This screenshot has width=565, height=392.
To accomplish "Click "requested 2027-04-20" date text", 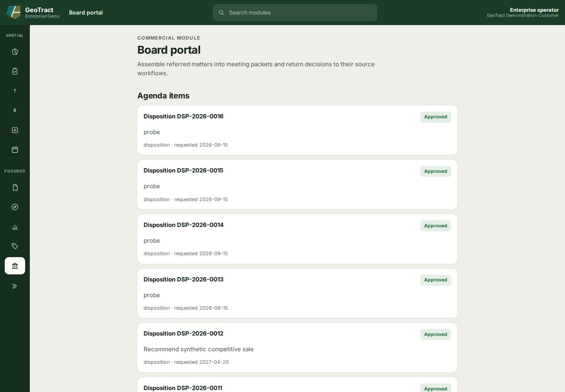I will pos(201,362).
